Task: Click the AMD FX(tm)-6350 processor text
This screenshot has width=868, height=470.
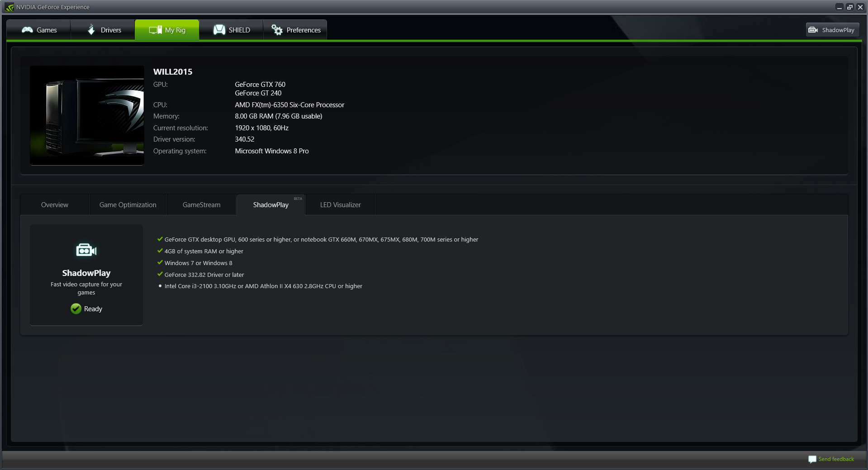Action: 289,105
